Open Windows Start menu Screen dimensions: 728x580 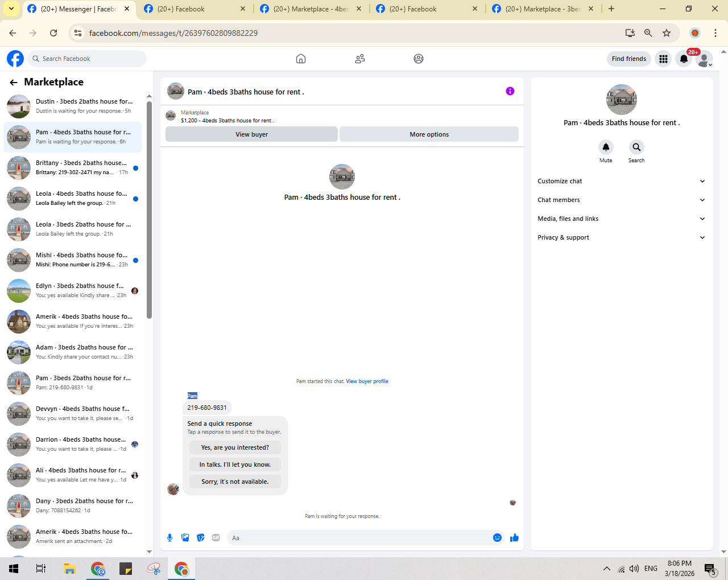14,569
